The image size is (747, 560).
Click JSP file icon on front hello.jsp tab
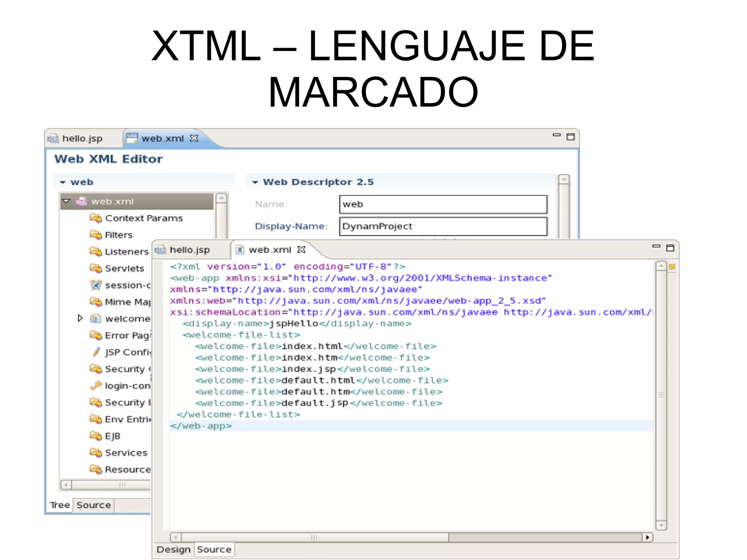[x=160, y=250]
